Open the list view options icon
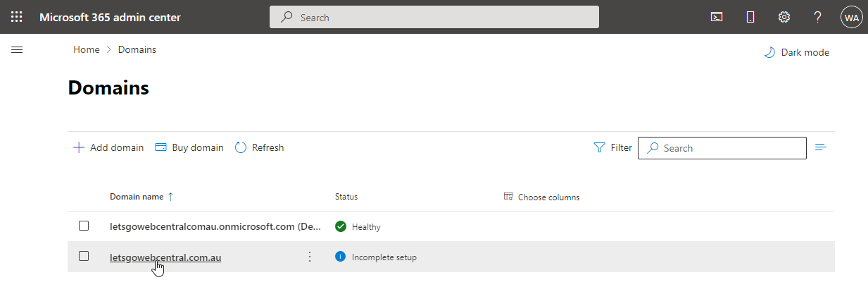The height and width of the screenshot is (287, 868). click(820, 147)
